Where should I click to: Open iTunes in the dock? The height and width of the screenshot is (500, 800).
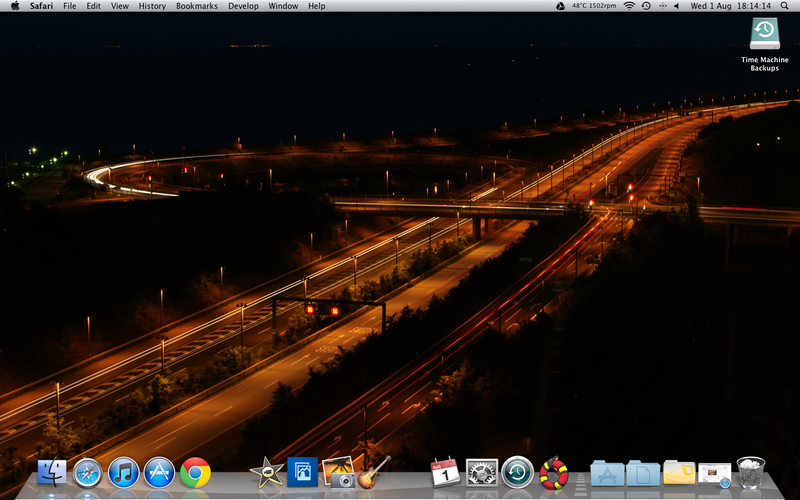[x=124, y=471]
